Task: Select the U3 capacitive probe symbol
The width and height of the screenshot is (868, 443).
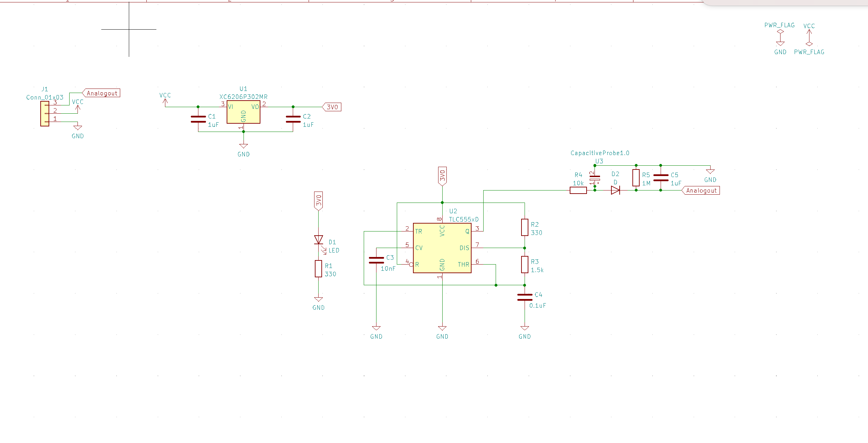Action: click(595, 178)
